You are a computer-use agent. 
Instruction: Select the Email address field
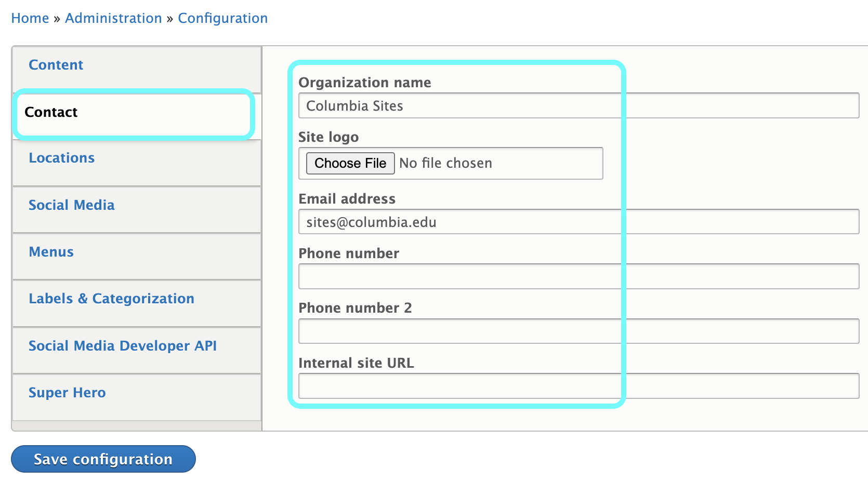point(459,222)
